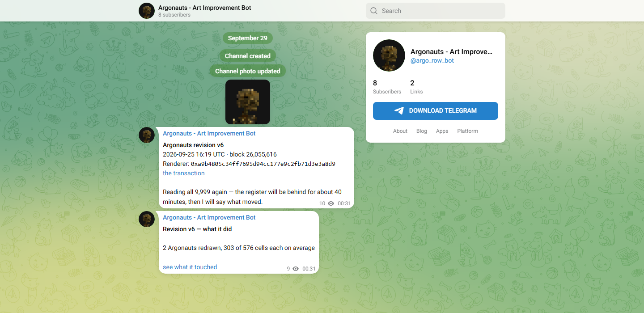Open the see what it touched link
The height and width of the screenshot is (313, 644).
coord(190,267)
